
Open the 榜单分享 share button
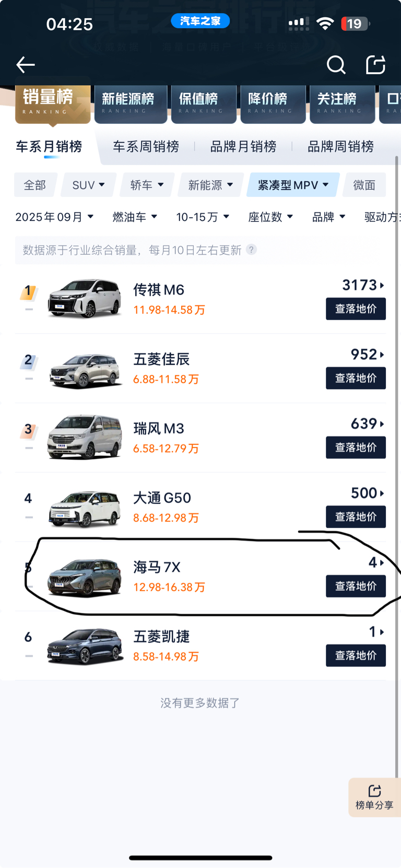coord(374,797)
